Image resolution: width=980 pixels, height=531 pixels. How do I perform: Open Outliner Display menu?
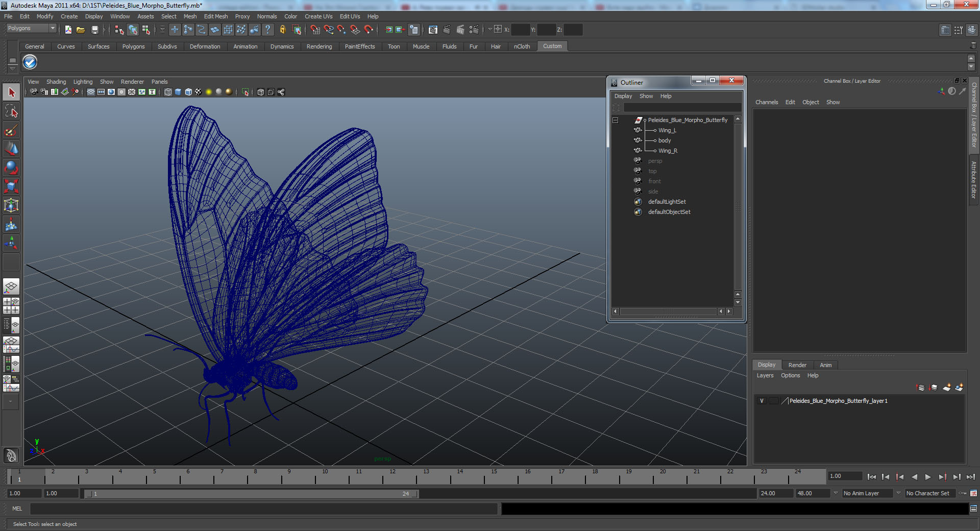pos(623,96)
